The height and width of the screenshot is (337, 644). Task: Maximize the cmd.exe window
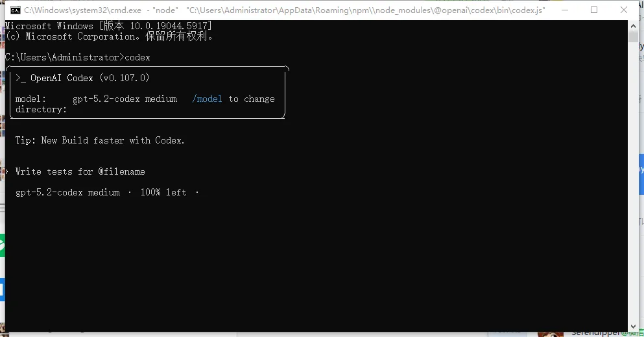pos(594,10)
